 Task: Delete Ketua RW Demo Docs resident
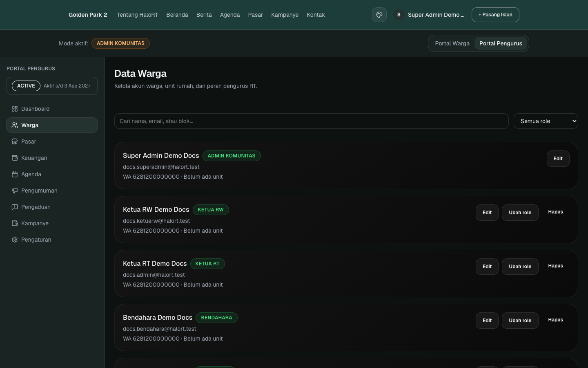[x=555, y=212]
